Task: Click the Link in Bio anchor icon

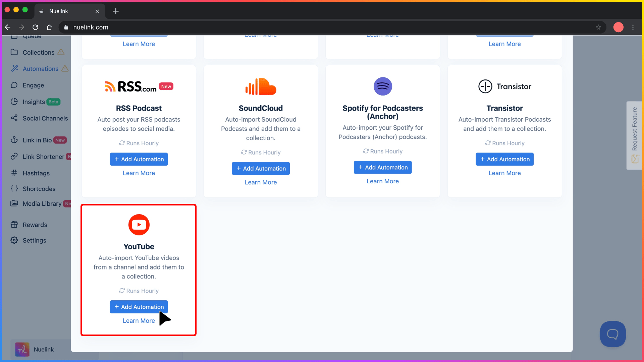Action: click(14, 140)
